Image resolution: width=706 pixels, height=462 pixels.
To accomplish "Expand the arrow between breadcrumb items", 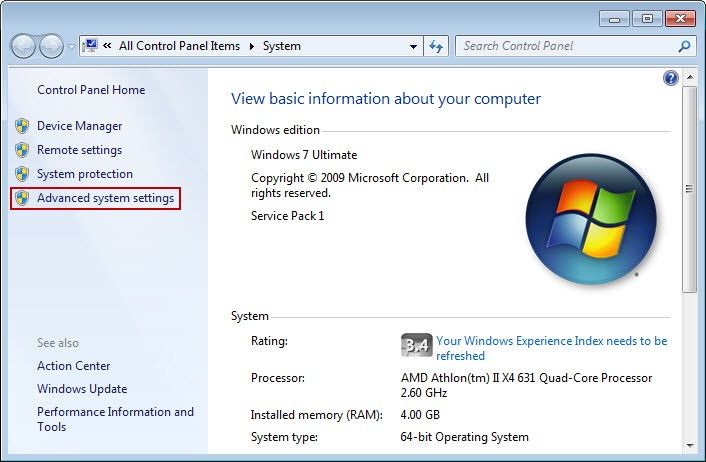I will click(252, 46).
